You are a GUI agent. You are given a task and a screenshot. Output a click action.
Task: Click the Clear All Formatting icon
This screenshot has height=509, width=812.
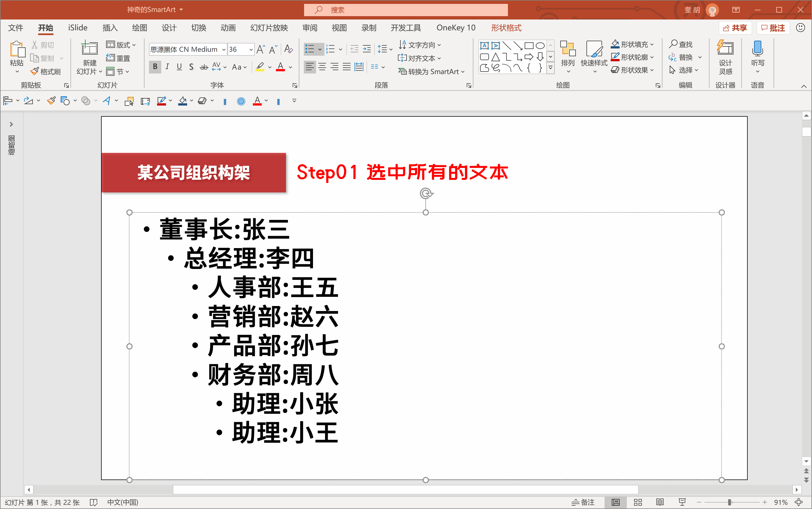coord(288,50)
